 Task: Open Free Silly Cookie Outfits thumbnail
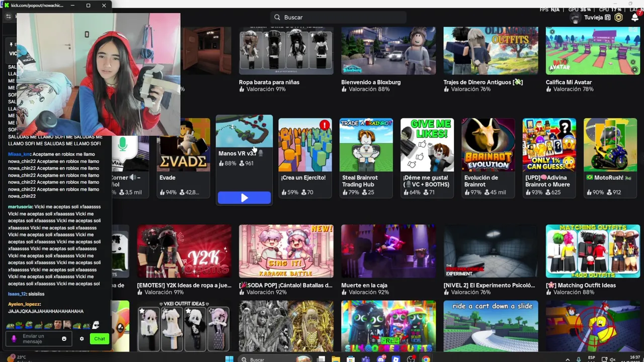(x=388, y=326)
